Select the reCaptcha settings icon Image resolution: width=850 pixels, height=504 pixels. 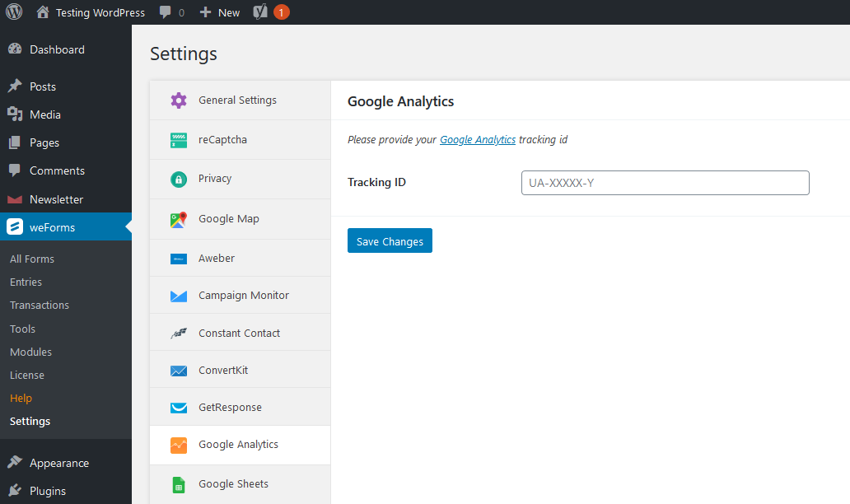pos(179,139)
